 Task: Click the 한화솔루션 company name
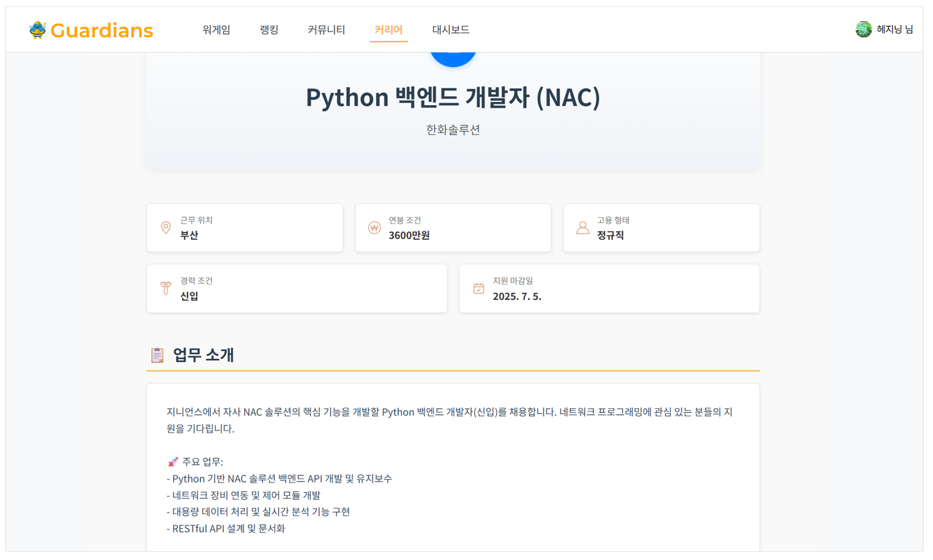pos(453,130)
